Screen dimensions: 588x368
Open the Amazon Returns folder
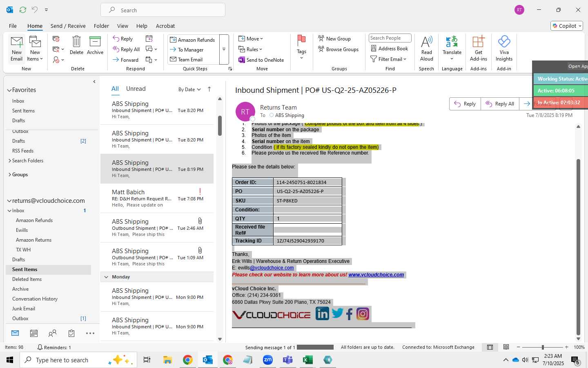pos(33,240)
